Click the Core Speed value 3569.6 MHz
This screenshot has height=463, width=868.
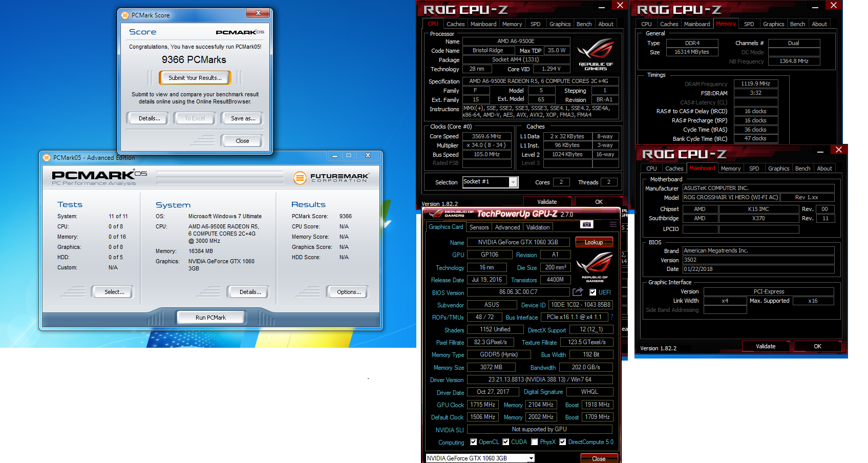[x=487, y=136]
